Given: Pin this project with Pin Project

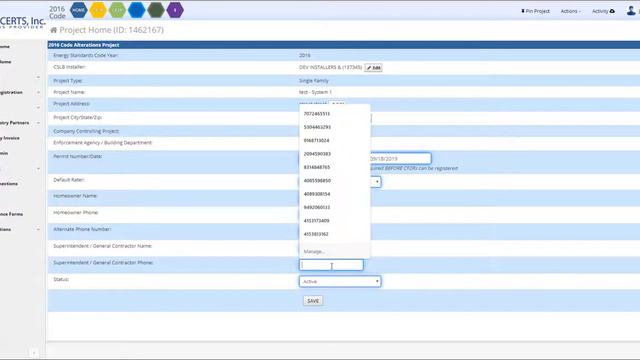Looking at the screenshot, I should click(535, 11).
